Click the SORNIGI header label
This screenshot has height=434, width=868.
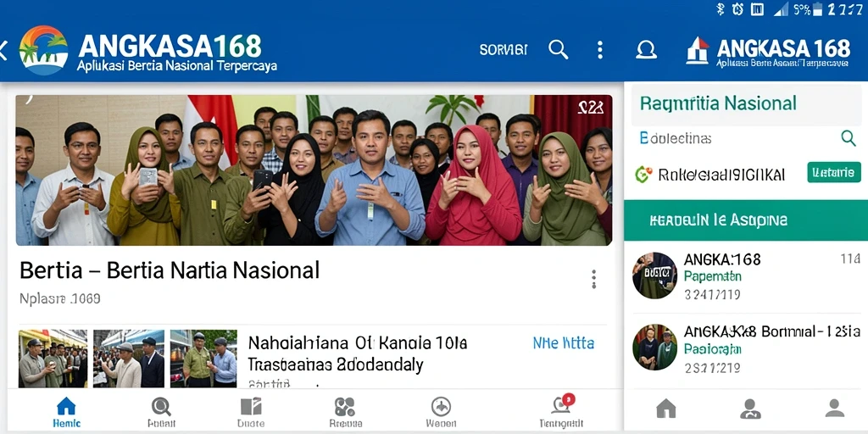click(x=504, y=50)
